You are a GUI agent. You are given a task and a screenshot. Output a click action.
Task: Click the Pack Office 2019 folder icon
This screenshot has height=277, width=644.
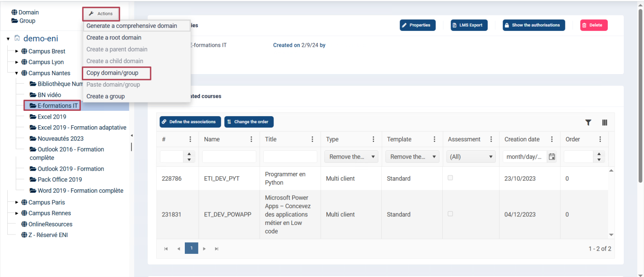[x=33, y=180]
